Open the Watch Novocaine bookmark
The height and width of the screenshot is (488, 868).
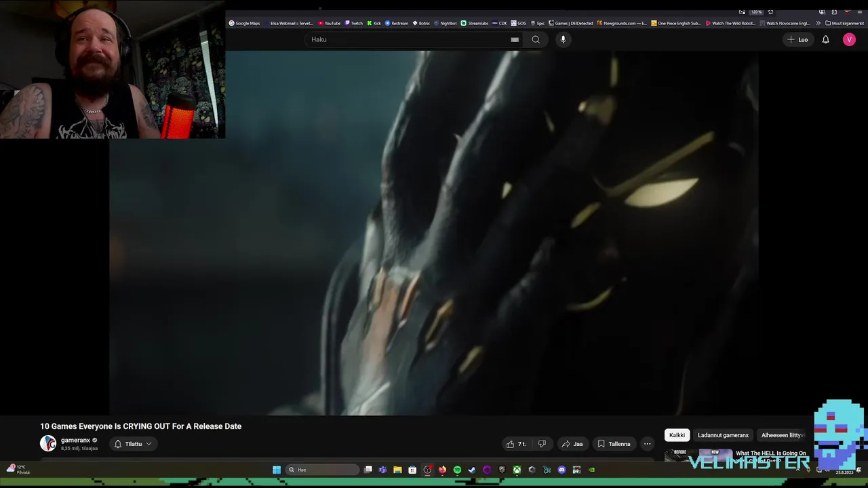click(785, 23)
